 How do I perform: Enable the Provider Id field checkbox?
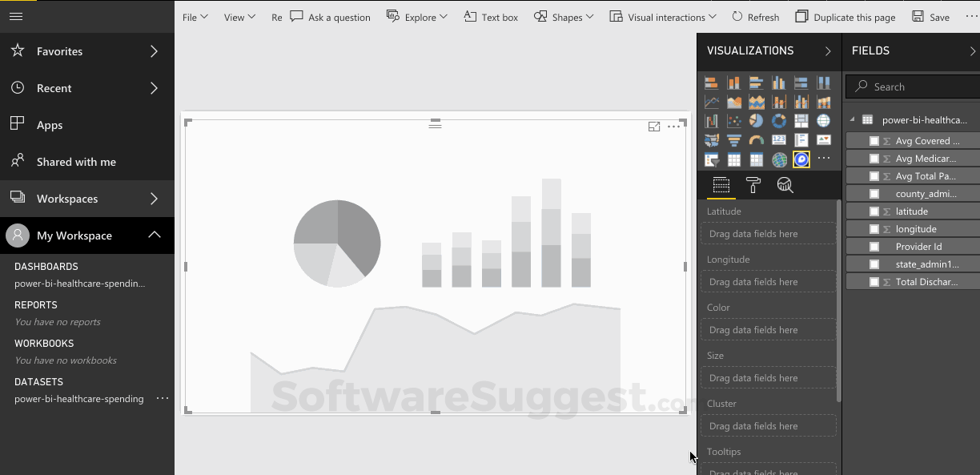click(x=874, y=247)
